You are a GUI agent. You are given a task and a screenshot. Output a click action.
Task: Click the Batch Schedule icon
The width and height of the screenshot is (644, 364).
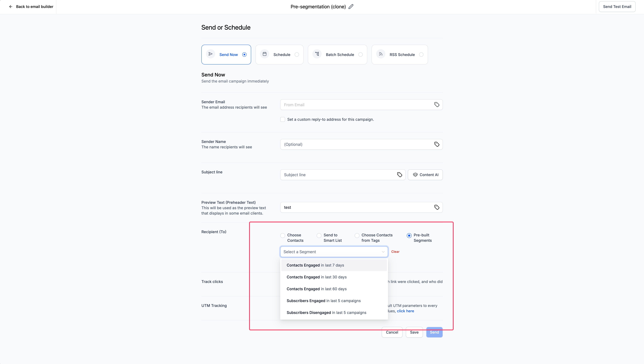click(317, 54)
